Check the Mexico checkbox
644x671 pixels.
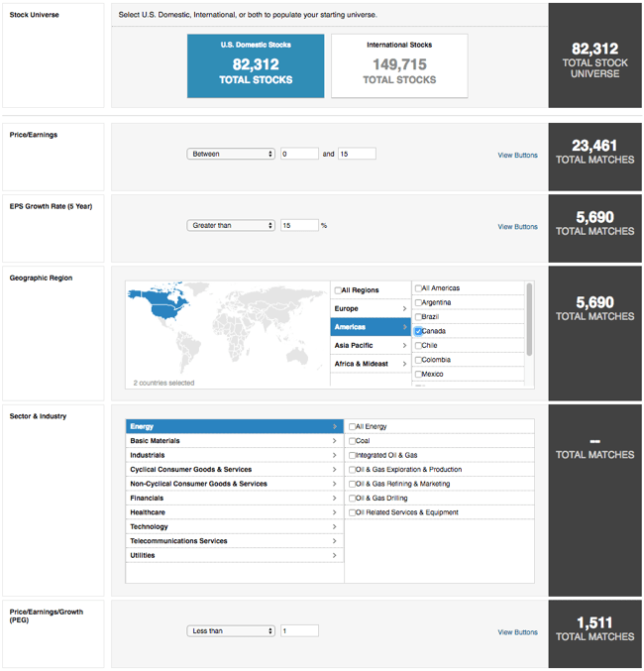tap(418, 375)
